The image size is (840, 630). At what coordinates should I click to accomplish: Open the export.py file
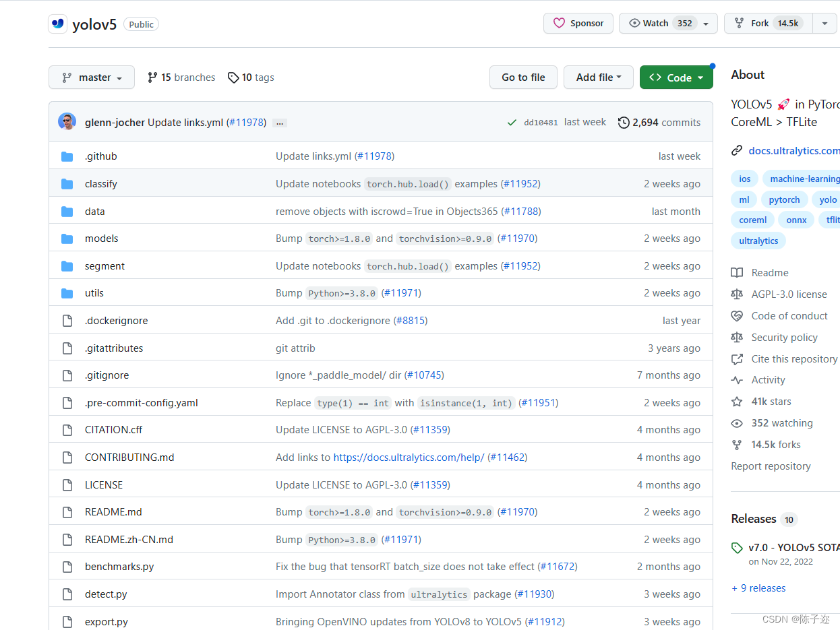(107, 622)
